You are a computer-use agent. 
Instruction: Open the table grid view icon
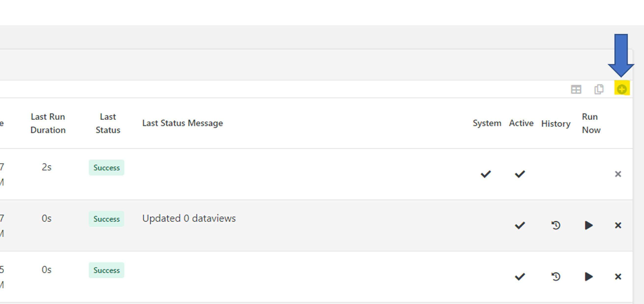coord(576,89)
